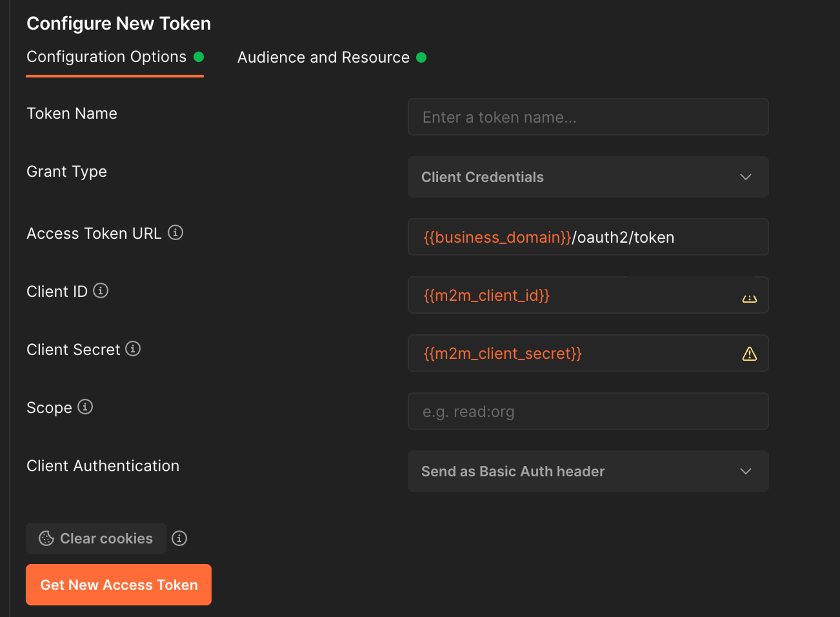Select Client Credentials from Grant Type dropdown
The image size is (840, 617).
point(587,177)
